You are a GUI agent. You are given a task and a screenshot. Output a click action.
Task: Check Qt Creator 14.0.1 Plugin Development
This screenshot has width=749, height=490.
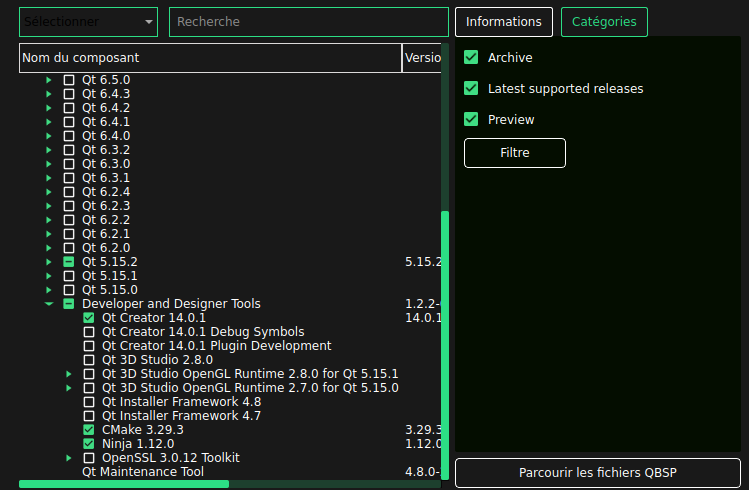pos(89,346)
